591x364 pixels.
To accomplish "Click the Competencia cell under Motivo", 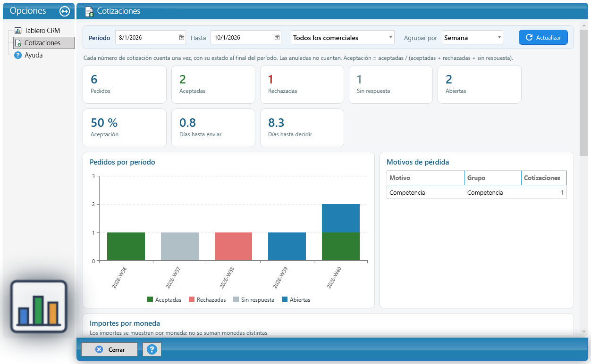I will [x=426, y=192].
